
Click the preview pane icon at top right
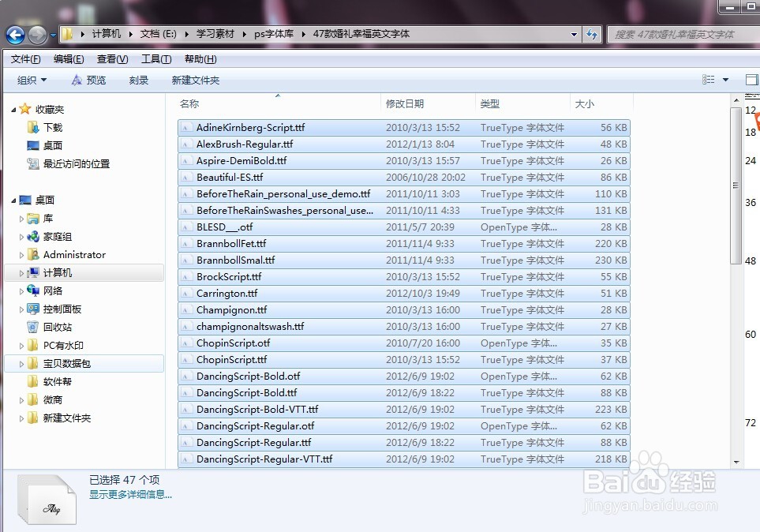coord(751,79)
